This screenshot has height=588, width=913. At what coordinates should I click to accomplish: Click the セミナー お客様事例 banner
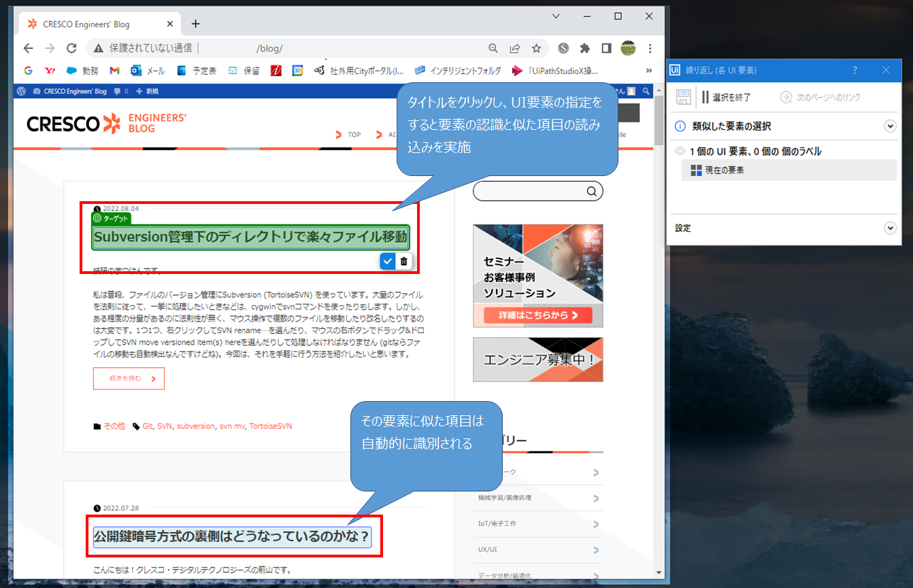click(x=538, y=277)
